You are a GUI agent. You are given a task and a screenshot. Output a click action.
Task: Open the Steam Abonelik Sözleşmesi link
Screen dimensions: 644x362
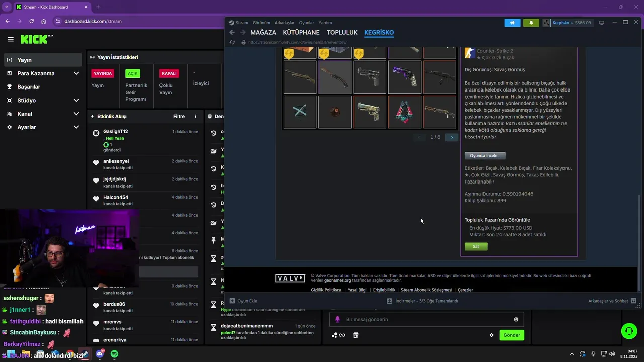(x=427, y=290)
